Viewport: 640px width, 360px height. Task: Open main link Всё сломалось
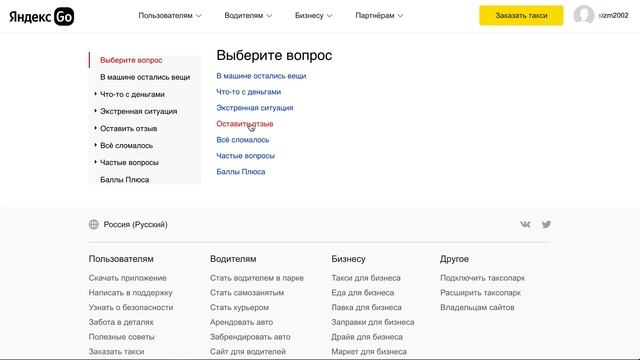[x=242, y=140]
